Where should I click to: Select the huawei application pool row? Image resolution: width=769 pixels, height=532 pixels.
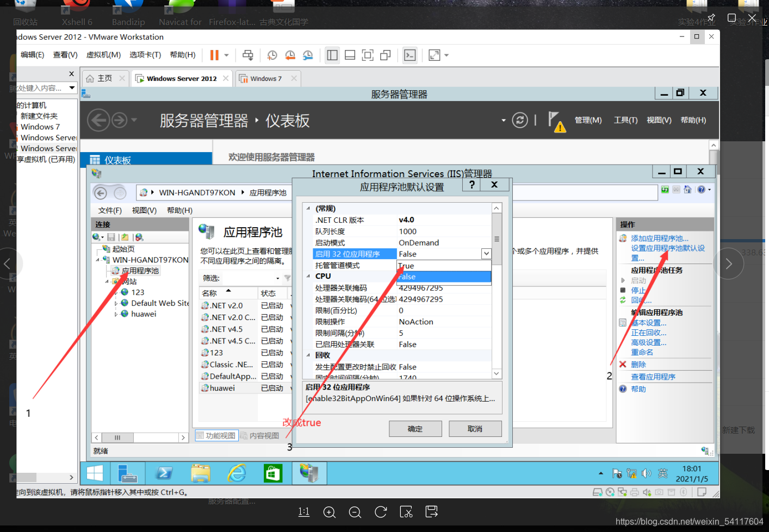click(245, 388)
